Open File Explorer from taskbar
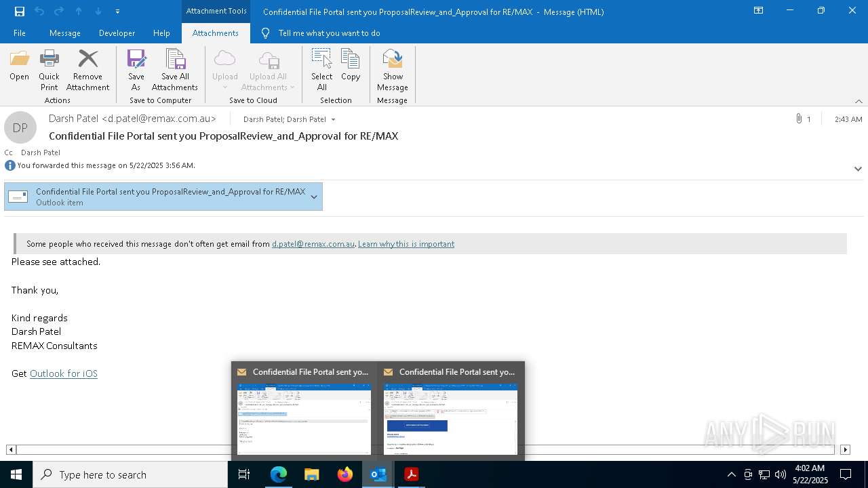Image resolution: width=868 pixels, height=488 pixels. (x=311, y=474)
